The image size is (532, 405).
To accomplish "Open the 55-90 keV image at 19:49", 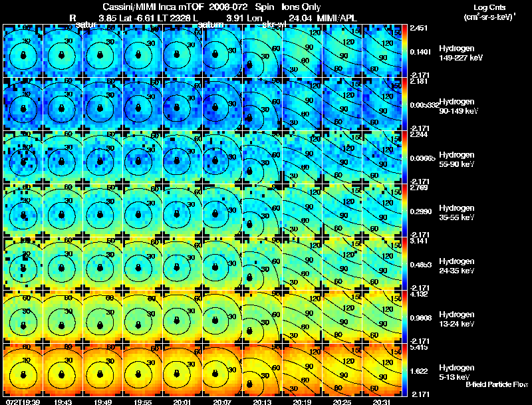I will 103,158.
